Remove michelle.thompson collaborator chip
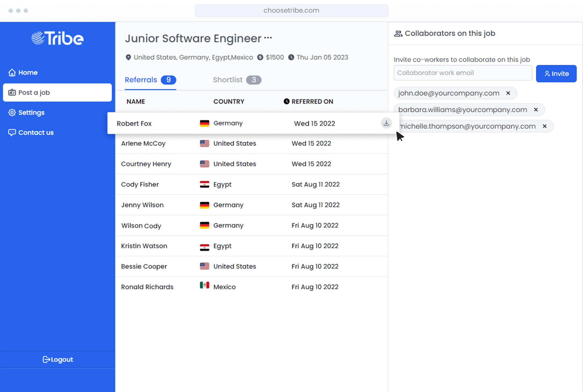 [544, 126]
